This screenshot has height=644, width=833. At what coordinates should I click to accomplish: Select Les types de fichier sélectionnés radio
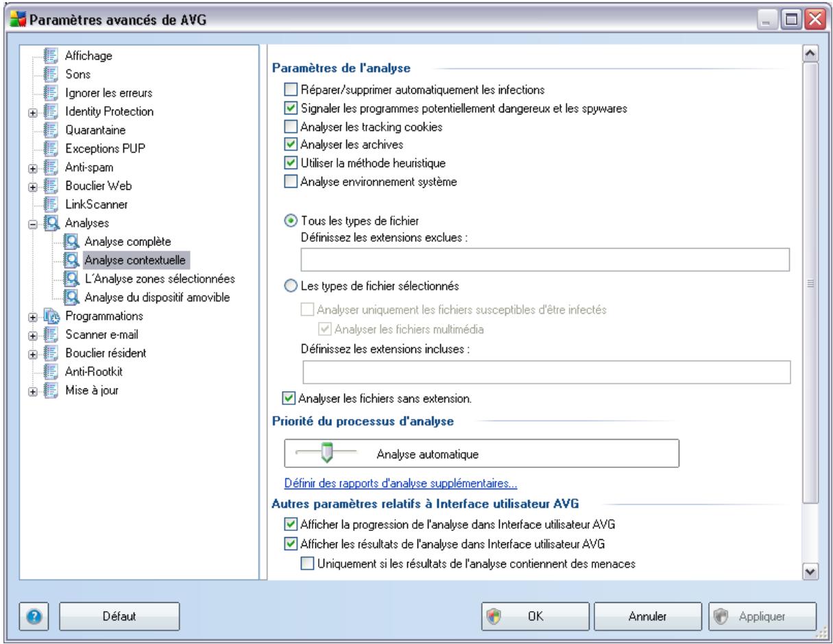(x=291, y=287)
